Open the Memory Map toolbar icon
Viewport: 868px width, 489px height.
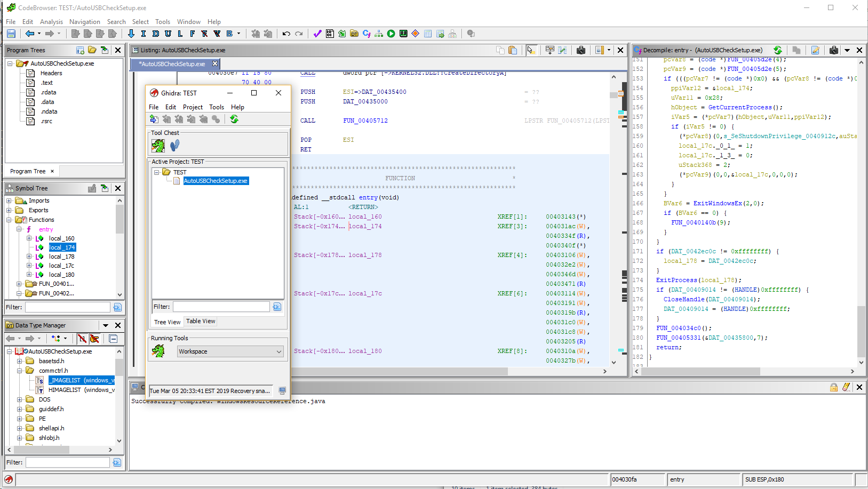[403, 34]
